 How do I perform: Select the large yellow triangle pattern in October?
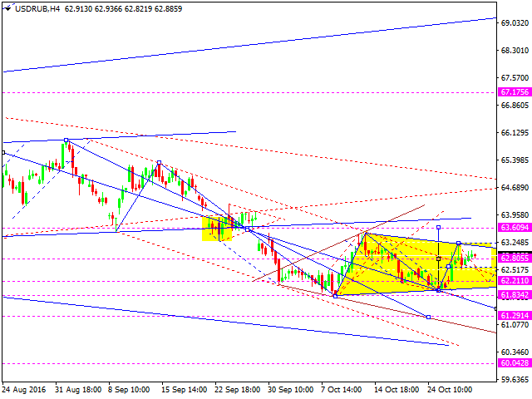(416, 264)
